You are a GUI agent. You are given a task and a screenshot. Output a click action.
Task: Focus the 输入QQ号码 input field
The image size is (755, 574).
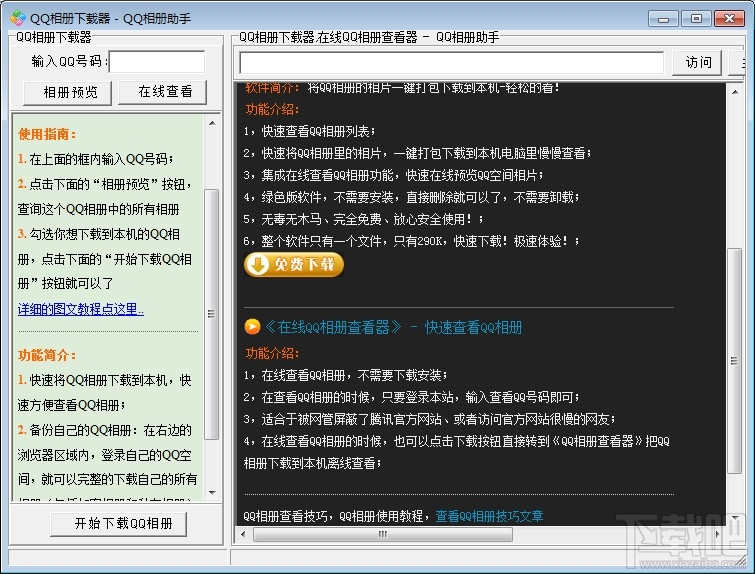[157, 62]
